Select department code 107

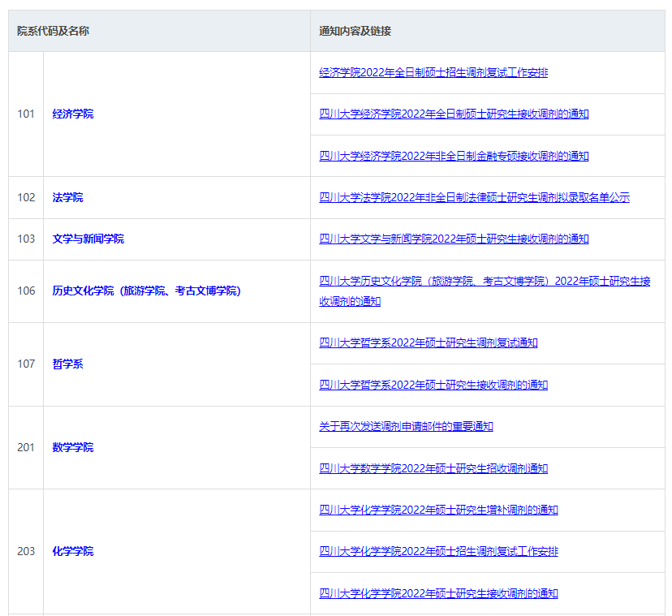26,364
